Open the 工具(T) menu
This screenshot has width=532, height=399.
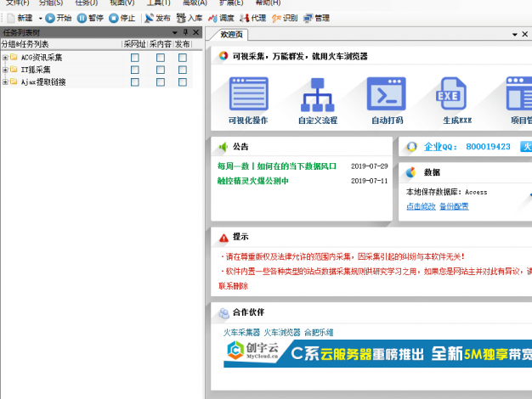click(158, 3)
